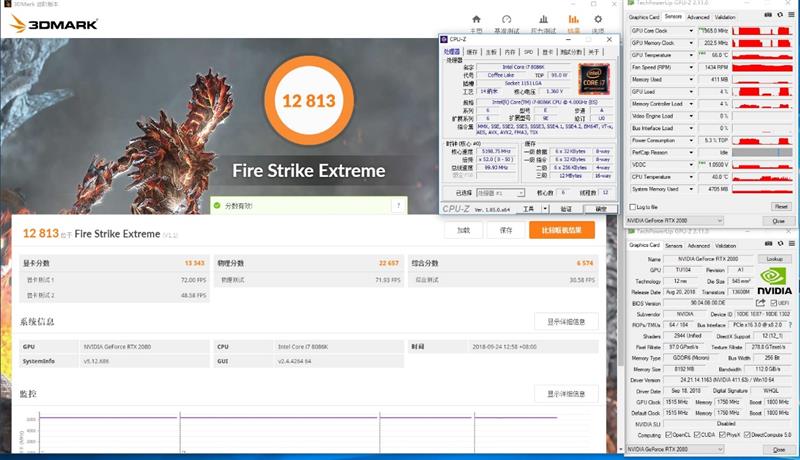Click 12 813 orange score circle

309,100
